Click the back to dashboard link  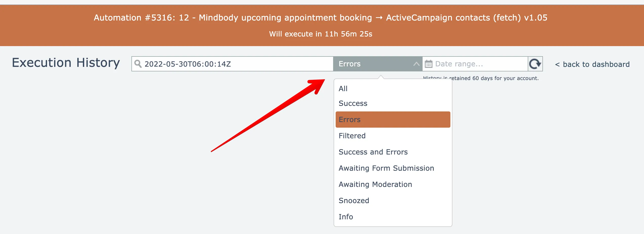coord(592,64)
